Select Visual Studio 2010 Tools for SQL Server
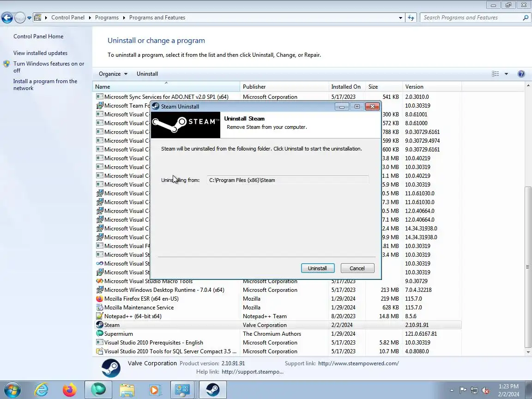 [278, 351]
